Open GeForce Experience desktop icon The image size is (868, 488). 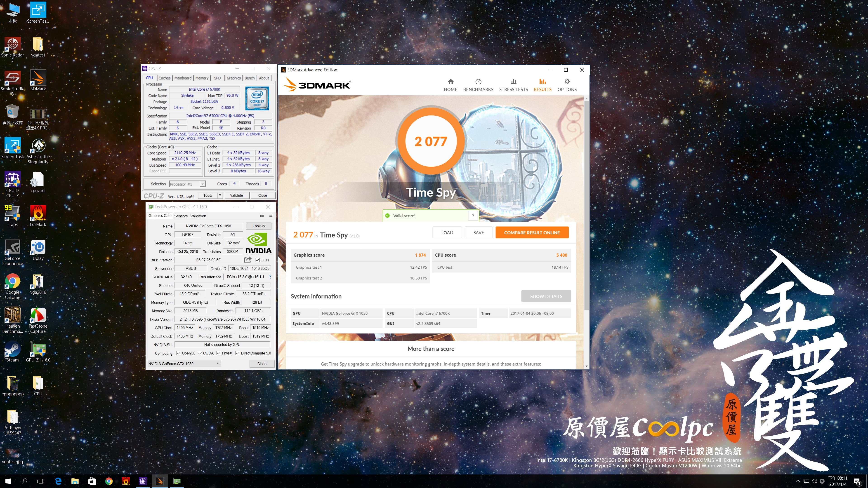[x=12, y=253]
